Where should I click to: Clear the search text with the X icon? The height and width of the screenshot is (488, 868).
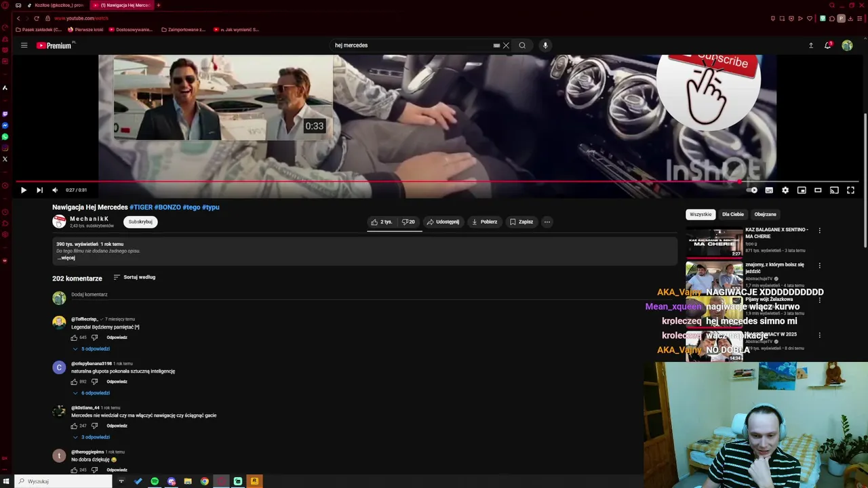pos(506,45)
